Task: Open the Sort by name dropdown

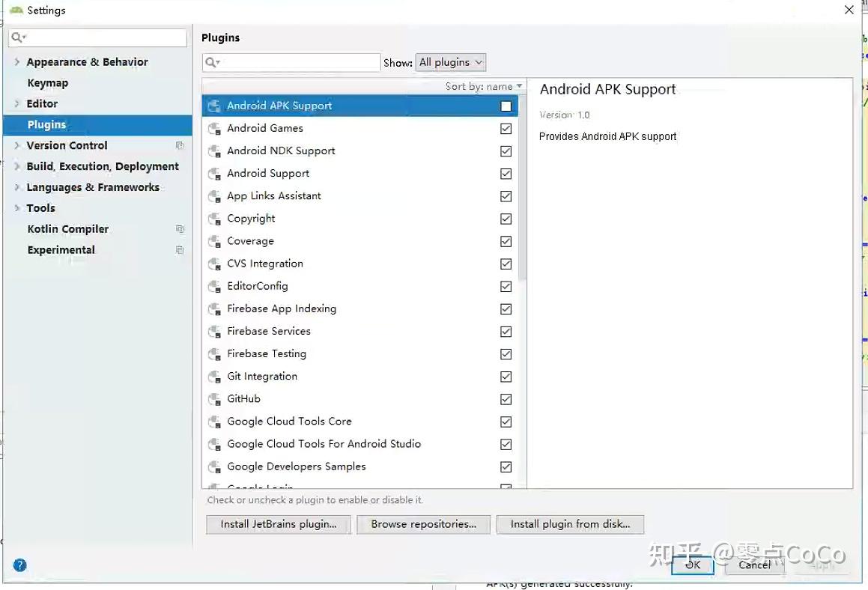Action: 484,86
